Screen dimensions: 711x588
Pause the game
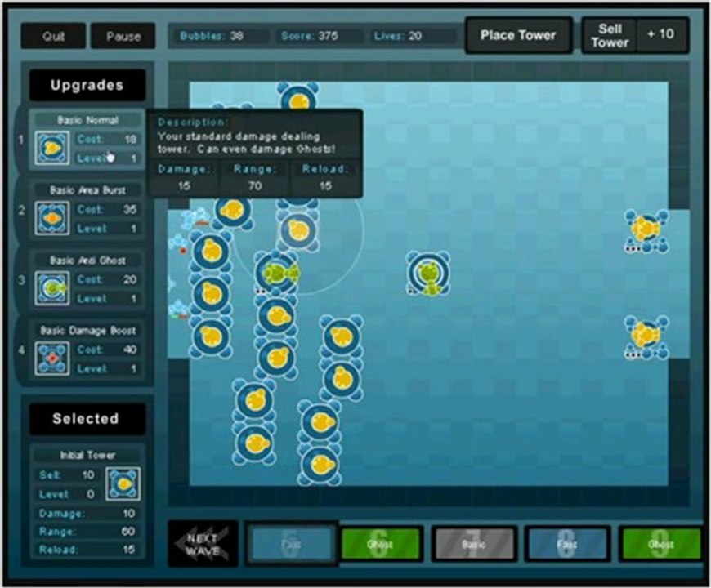pos(123,36)
